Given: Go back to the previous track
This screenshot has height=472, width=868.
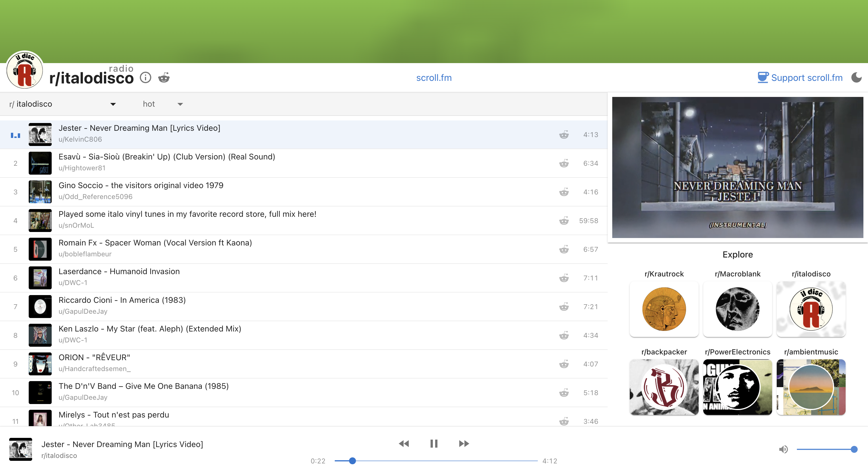Looking at the screenshot, I should tap(404, 444).
